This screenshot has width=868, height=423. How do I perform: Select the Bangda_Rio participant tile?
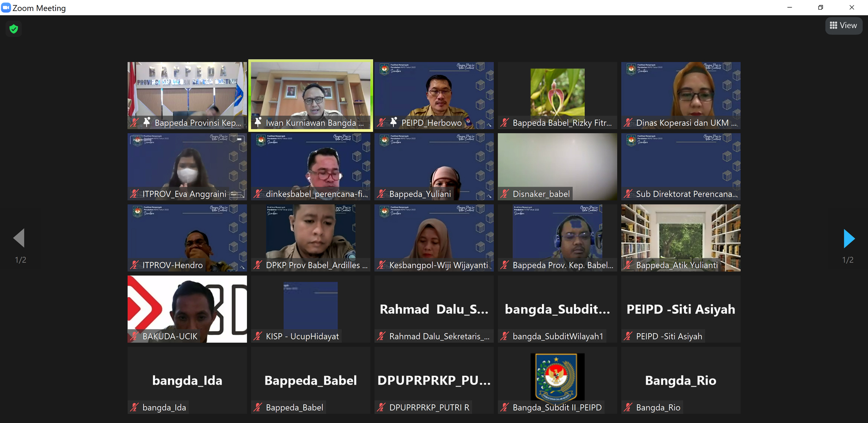[x=681, y=380]
